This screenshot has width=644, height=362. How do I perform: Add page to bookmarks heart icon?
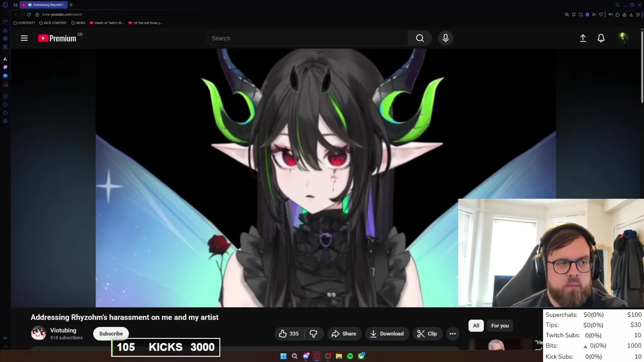pyautogui.click(x=601, y=15)
